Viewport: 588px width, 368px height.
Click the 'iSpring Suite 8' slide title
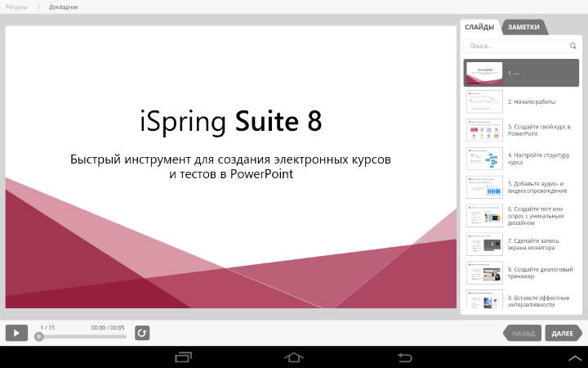click(x=230, y=121)
